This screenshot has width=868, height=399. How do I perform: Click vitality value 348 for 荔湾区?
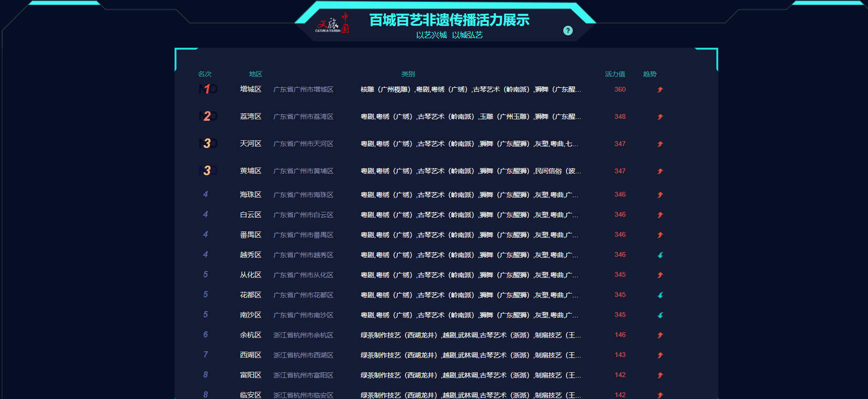click(x=620, y=116)
